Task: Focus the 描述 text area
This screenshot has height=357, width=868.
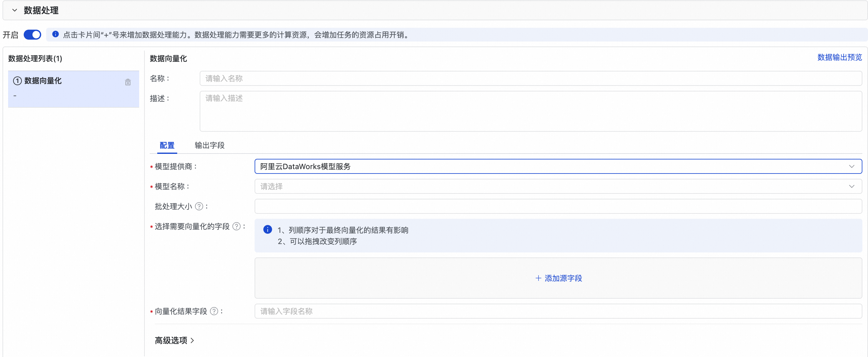Action: (530, 111)
